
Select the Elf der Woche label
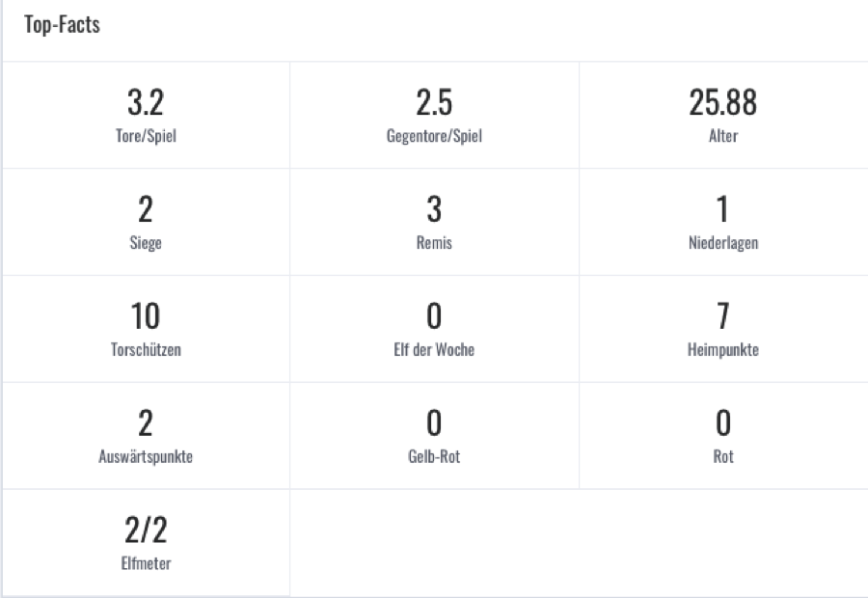tap(434, 350)
